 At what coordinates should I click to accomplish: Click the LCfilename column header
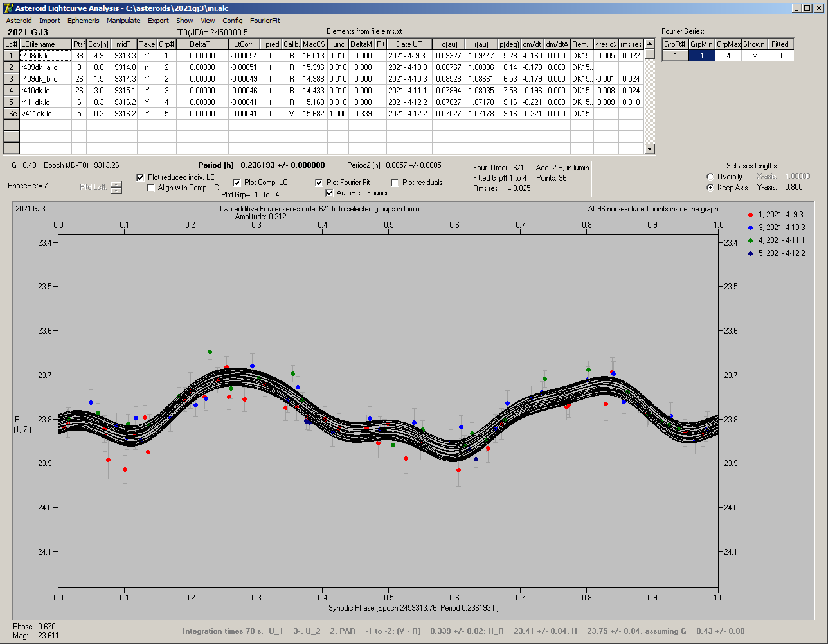point(46,44)
